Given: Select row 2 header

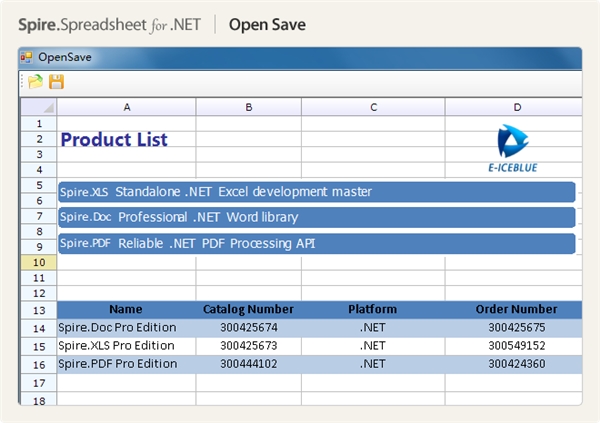Looking at the screenshot, I should click(39, 139).
